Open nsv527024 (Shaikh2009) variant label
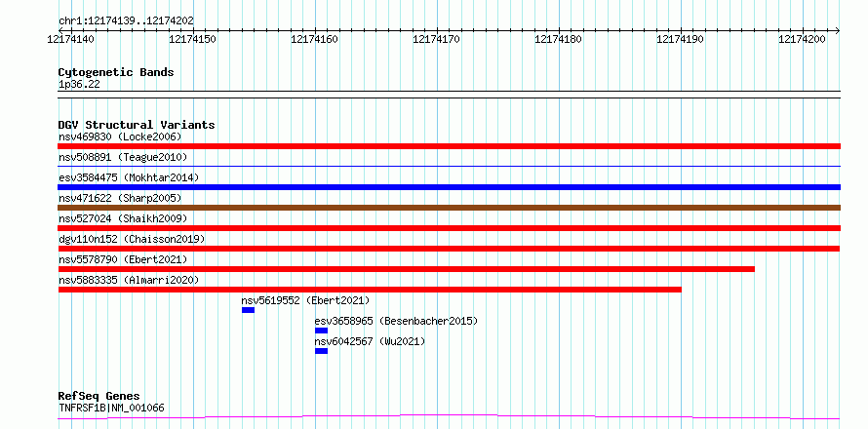This screenshot has height=429, width=868. pyautogui.click(x=123, y=218)
